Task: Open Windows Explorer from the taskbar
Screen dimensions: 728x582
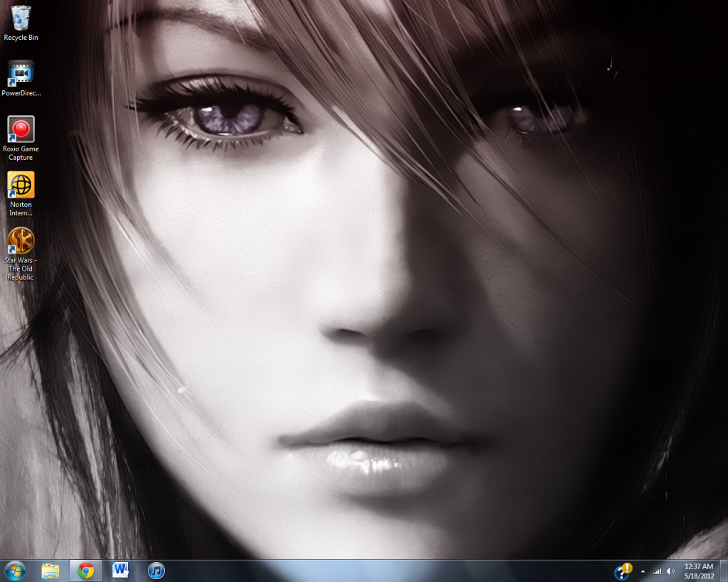Action: 50,571
